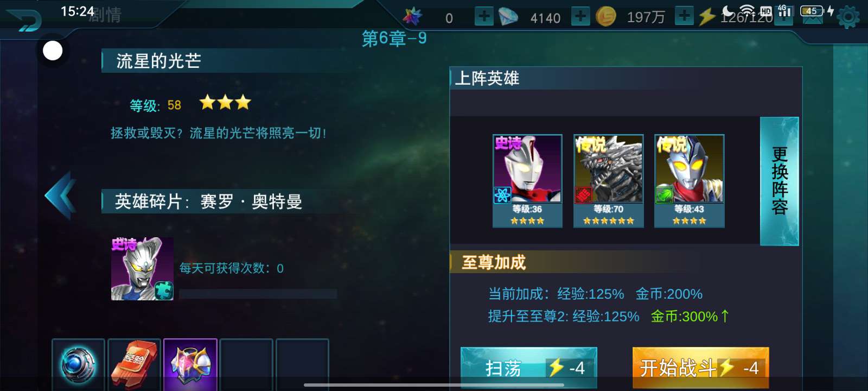Tap the back arrow icon at top-left
Image resolution: width=868 pixels, height=391 pixels.
[23, 20]
